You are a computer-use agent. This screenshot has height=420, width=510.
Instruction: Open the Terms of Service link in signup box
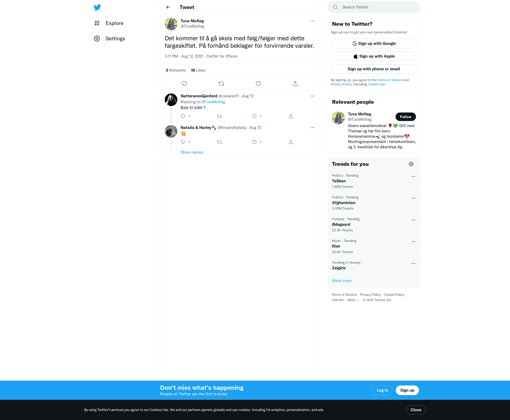click(390, 80)
